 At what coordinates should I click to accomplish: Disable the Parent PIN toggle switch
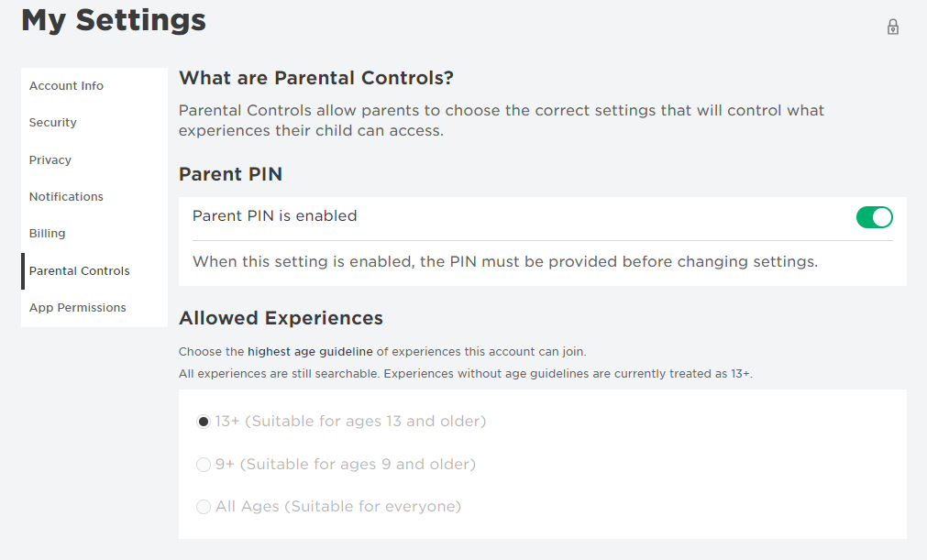(x=875, y=217)
